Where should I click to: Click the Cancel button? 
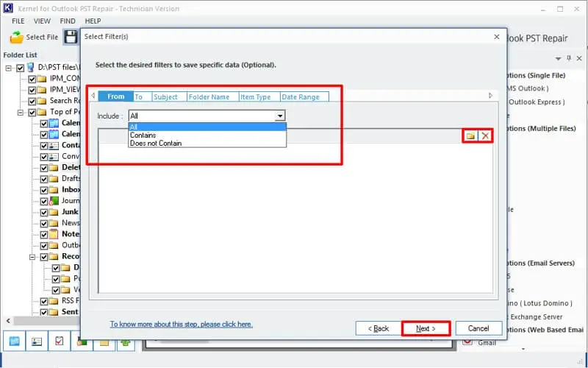[478, 328]
